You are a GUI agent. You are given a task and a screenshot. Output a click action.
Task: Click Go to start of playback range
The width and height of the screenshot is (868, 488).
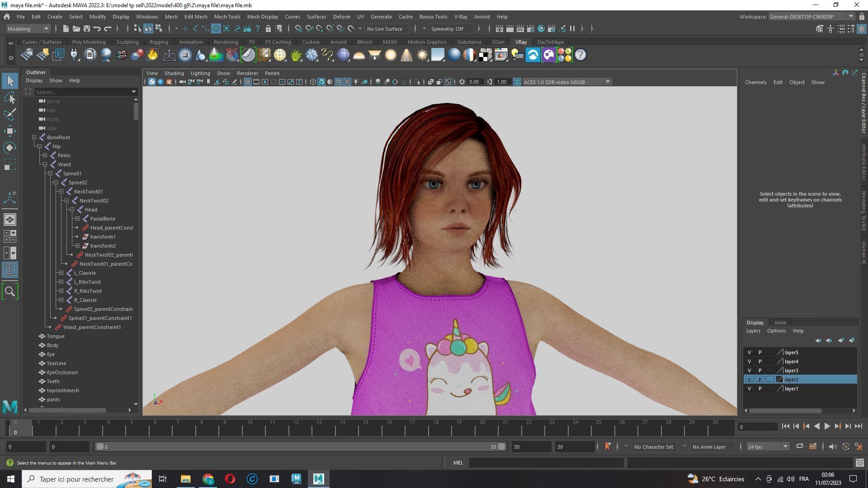[x=785, y=426]
